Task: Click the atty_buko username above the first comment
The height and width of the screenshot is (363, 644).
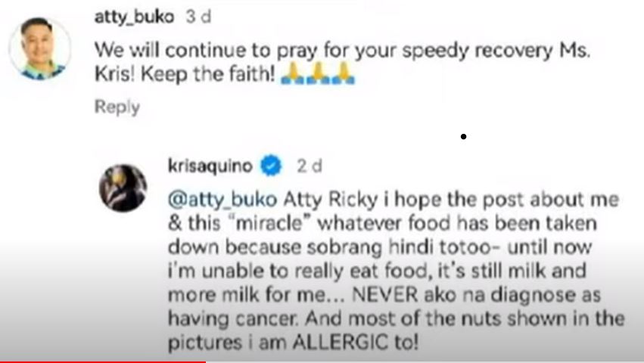Action: pyautogui.click(x=134, y=17)
